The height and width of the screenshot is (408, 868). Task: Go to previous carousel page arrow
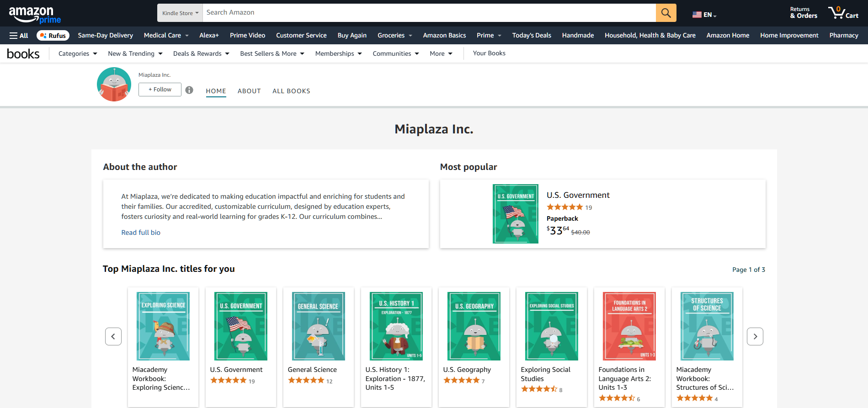point(113,336)
